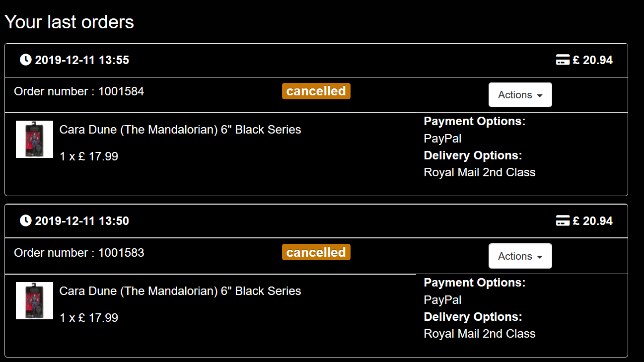Click the 2019-12-11 13:55 order date

click(82, 60)
